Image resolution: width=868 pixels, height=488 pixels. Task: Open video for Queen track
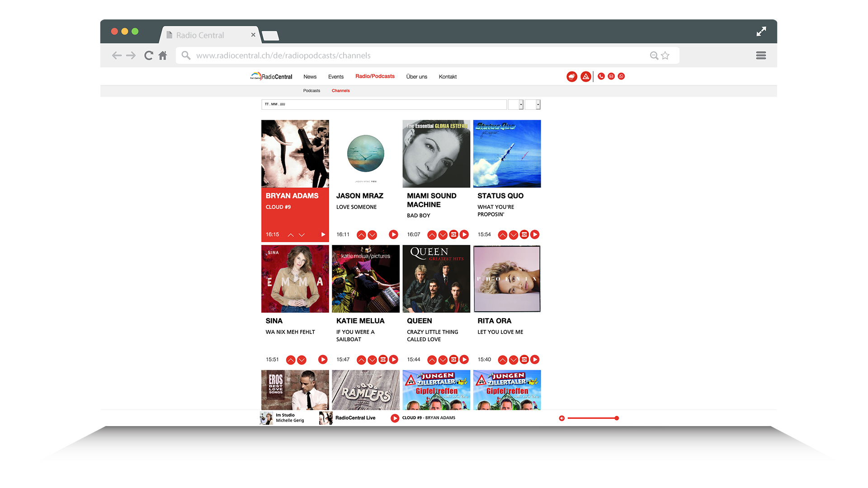click(x=453, y=360)
